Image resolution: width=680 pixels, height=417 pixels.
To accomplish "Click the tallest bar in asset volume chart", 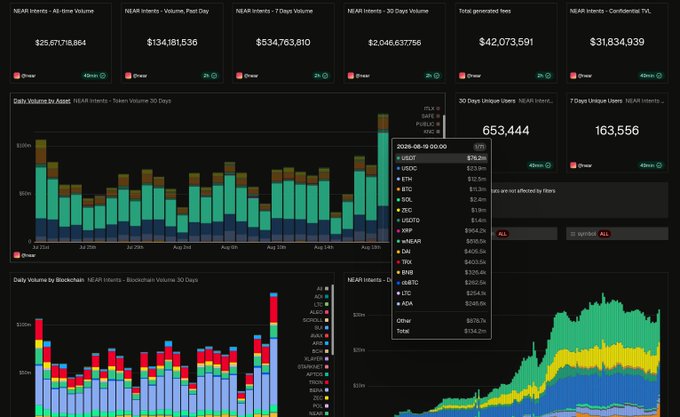I will 383,178.
